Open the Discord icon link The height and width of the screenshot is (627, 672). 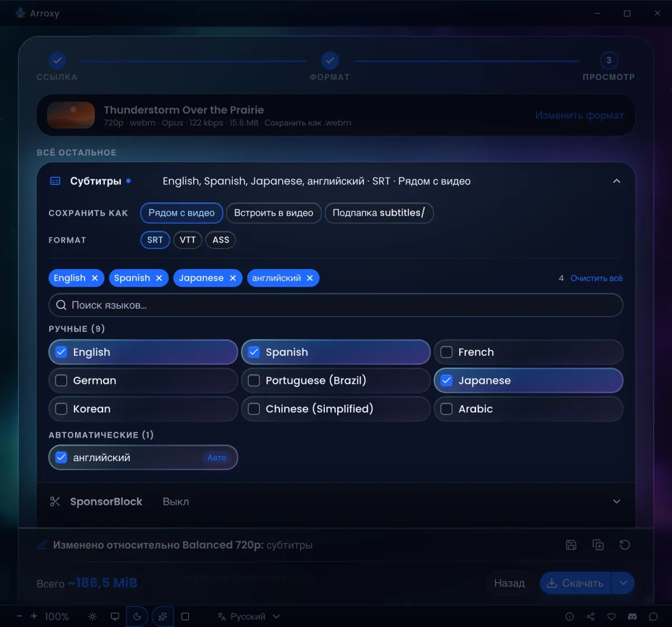point(632,616)
